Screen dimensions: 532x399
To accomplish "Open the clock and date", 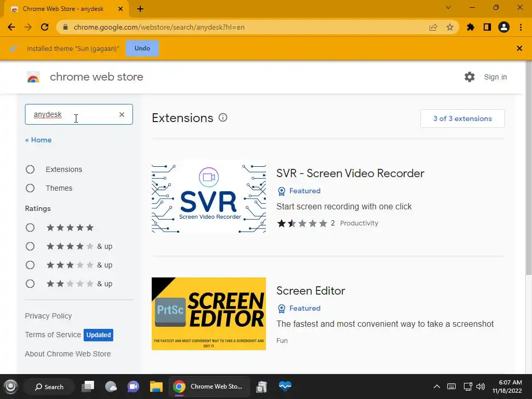I will point(507,387).
